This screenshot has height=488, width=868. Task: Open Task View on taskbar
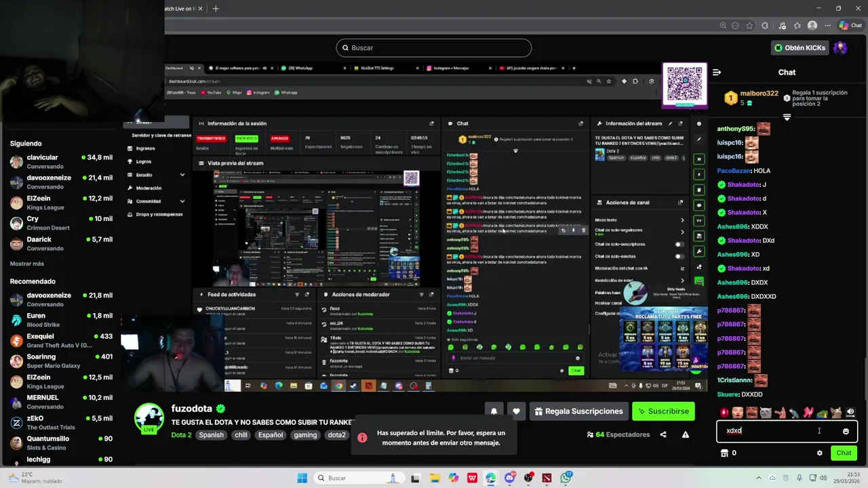pyautogui.click(x=416, y=478)
